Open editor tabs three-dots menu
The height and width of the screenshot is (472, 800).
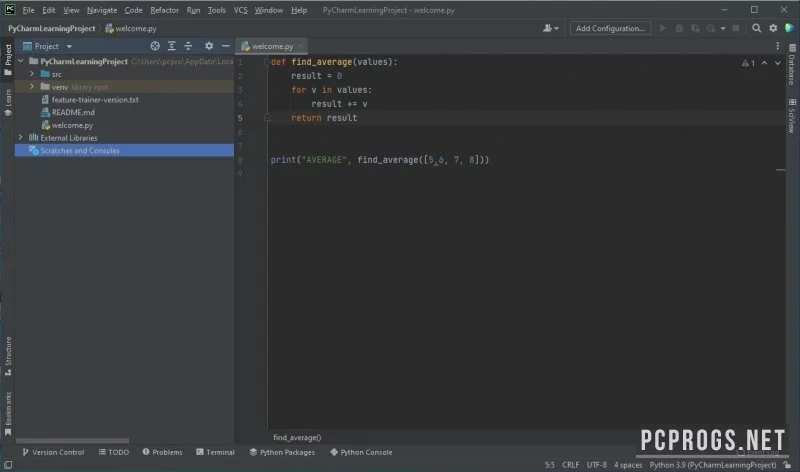pyautogui.click(x=778, y=46)
